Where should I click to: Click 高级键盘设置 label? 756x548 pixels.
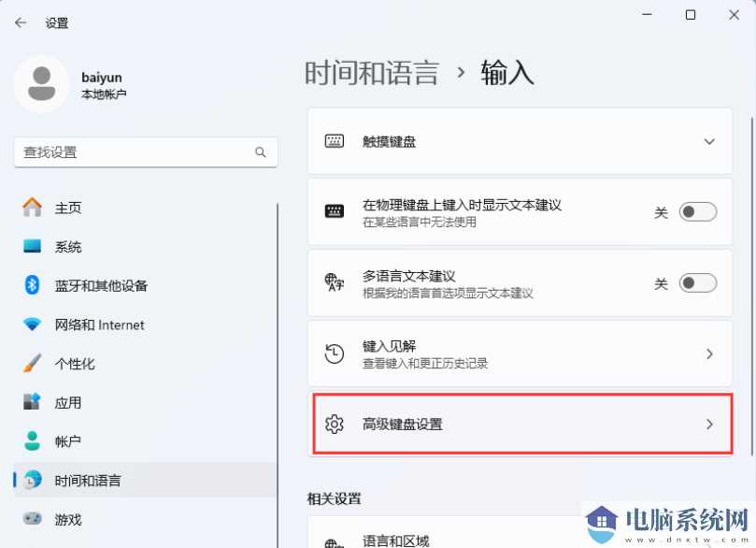(403, 425)
